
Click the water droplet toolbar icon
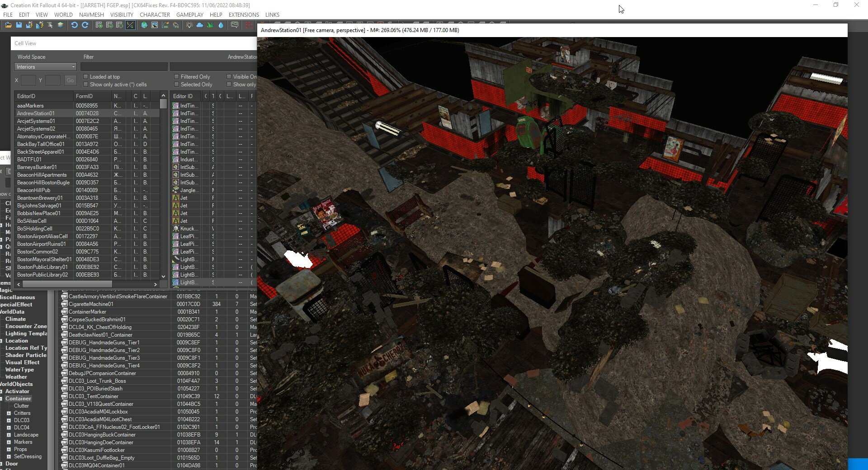(220, 25)
